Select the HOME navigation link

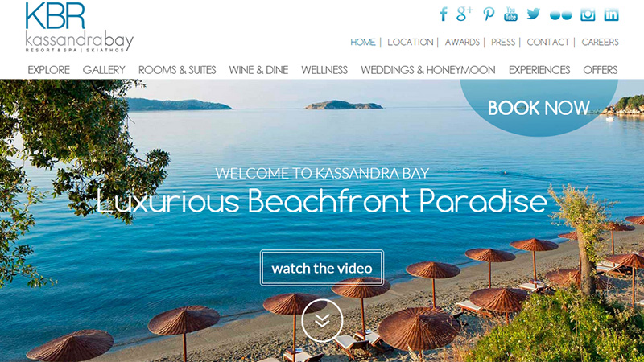pyautogui.click(x=363, y=43)
